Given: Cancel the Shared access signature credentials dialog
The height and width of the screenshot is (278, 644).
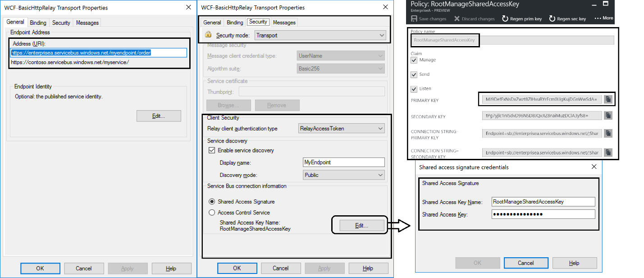Looking at the screenshot, I should click(x=525, y=263).
